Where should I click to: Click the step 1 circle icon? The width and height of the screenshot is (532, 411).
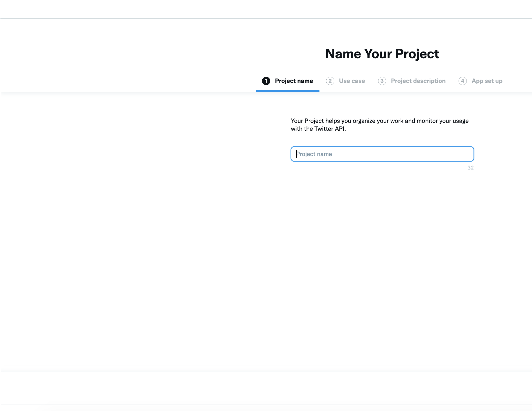pyautogui.click(x=266, y=81)
